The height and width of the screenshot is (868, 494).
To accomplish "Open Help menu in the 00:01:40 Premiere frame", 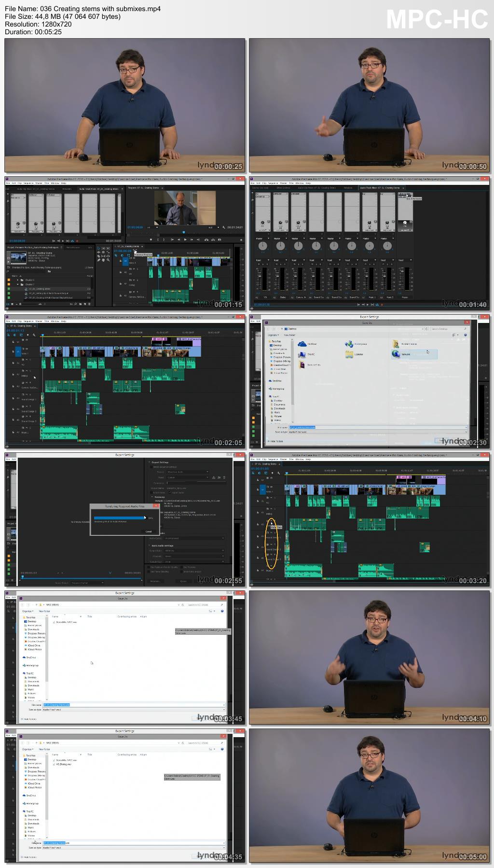I will pos(308,183).
